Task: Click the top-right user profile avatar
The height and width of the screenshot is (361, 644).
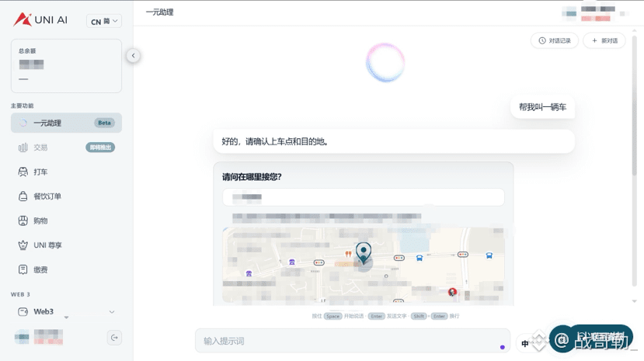Action: (569, 13)
